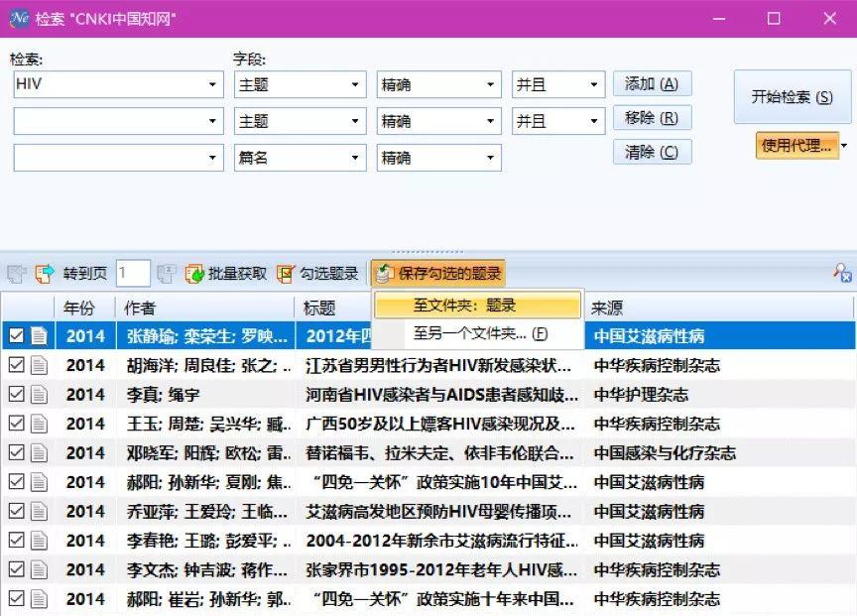
Task: Click document icon of 李文杰 row
Action: point(39,569)
